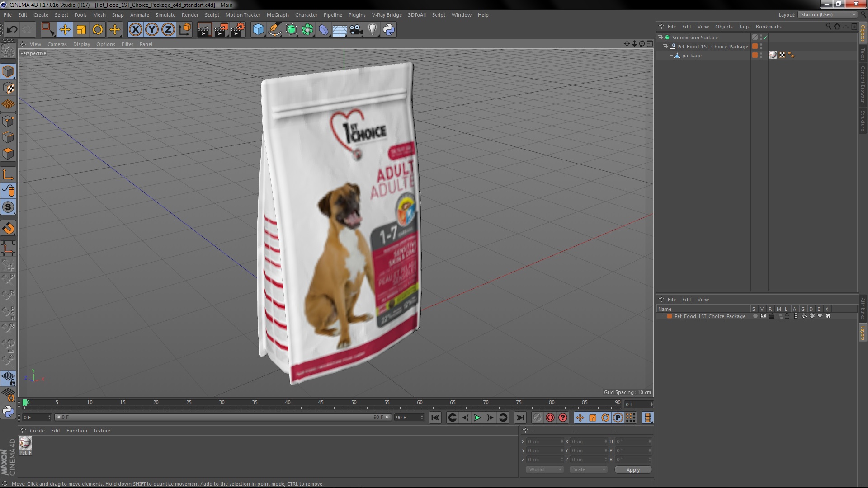The width and height of the screenshot is (868, 488).
Task: Toggle layer Lock icon
Action: pyautogui.click(x=787, y=316)
